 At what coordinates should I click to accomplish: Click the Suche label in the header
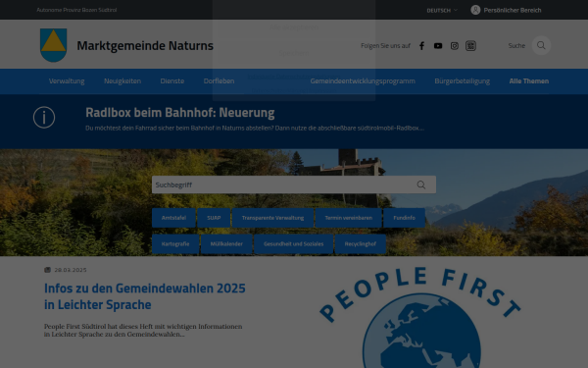click(x=516, y=46)
